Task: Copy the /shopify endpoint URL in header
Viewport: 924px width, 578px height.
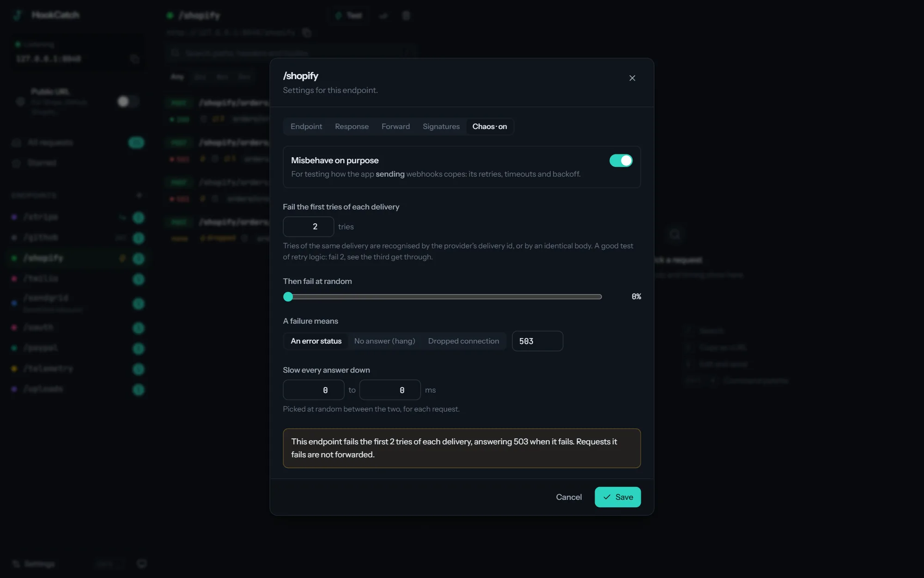Action: pos(307,32)
